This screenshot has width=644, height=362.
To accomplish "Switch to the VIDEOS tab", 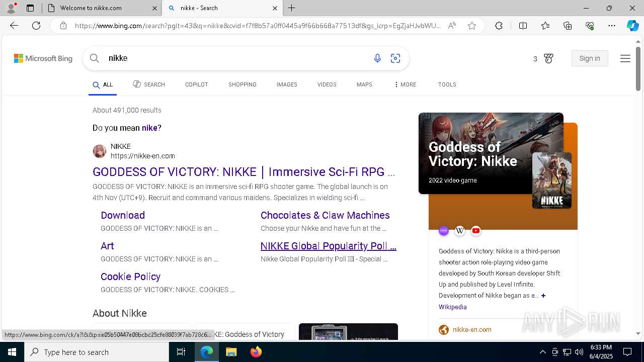I will pos(327,84).
